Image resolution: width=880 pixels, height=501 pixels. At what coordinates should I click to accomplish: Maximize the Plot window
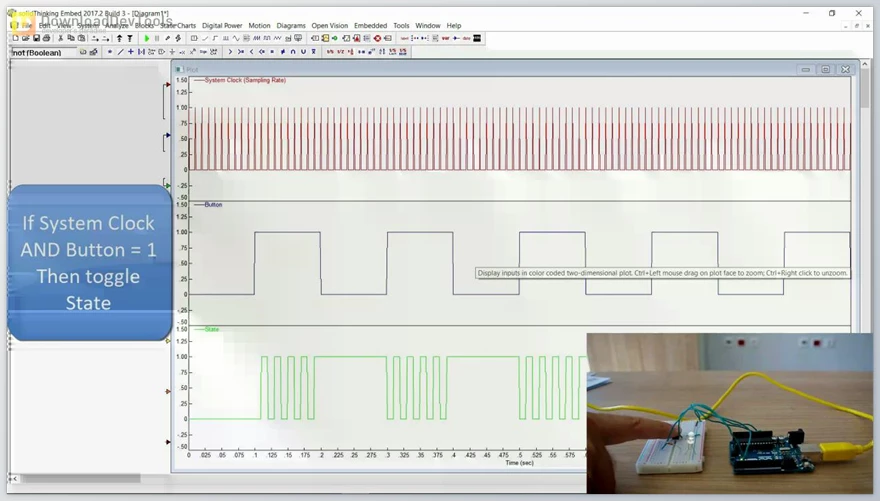[x=825, y=70]
